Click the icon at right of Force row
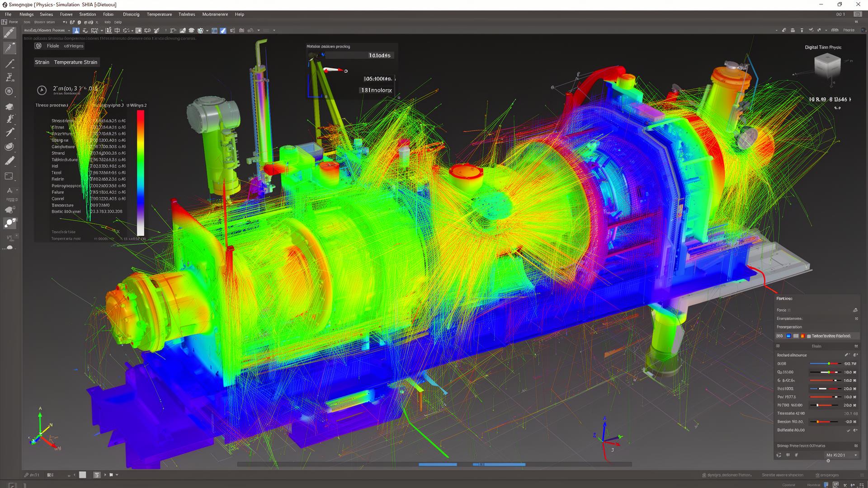The width and height of the screenshot is (868, 488). click(x=855, y=310)
